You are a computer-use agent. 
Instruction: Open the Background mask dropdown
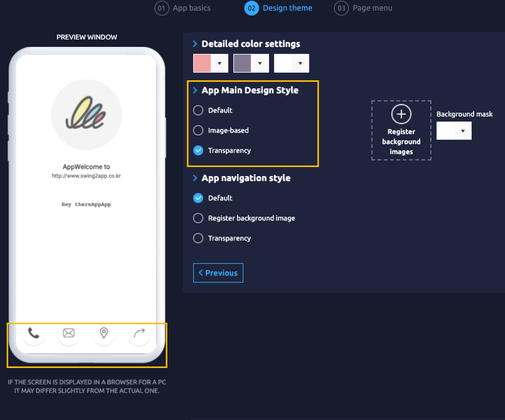click(x=462, y=131)
